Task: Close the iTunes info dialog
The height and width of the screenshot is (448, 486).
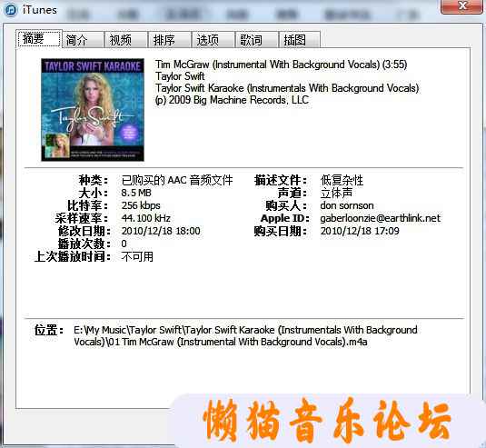Action: [x=461, y=6]
